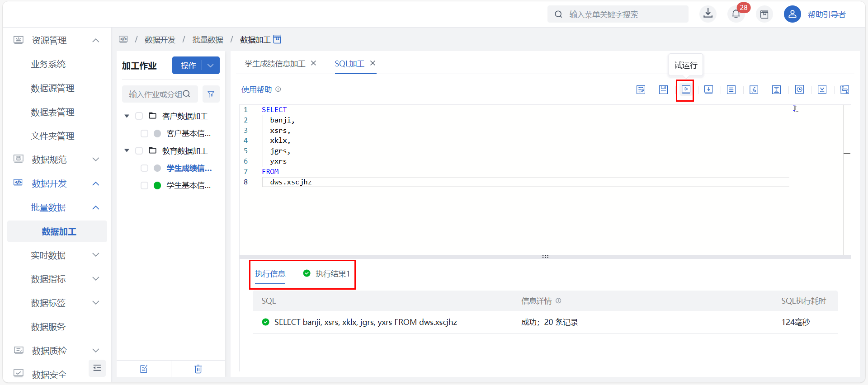
Task: Click the breadcrumb home code icon
Action: pos(123,39)
